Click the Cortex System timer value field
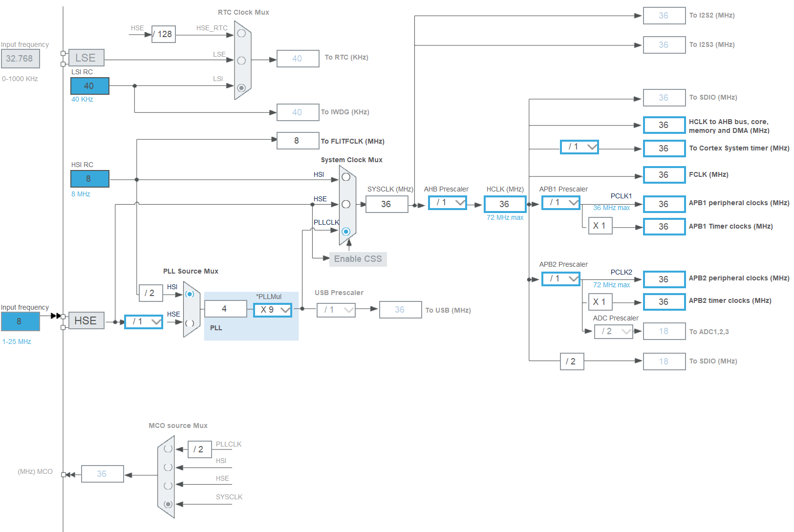 [x=664, y=149]
